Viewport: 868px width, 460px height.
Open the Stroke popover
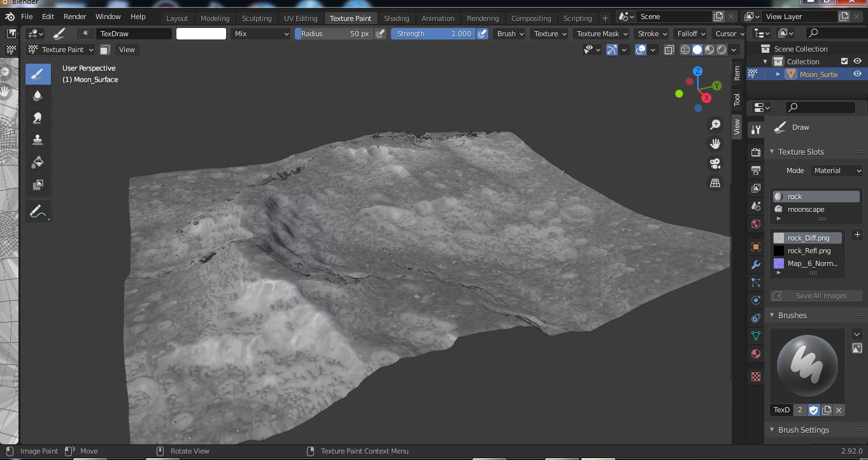[652, 34]
